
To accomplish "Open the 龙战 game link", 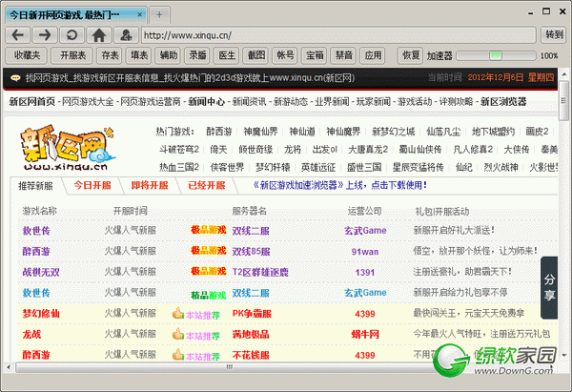I will 31,335.
